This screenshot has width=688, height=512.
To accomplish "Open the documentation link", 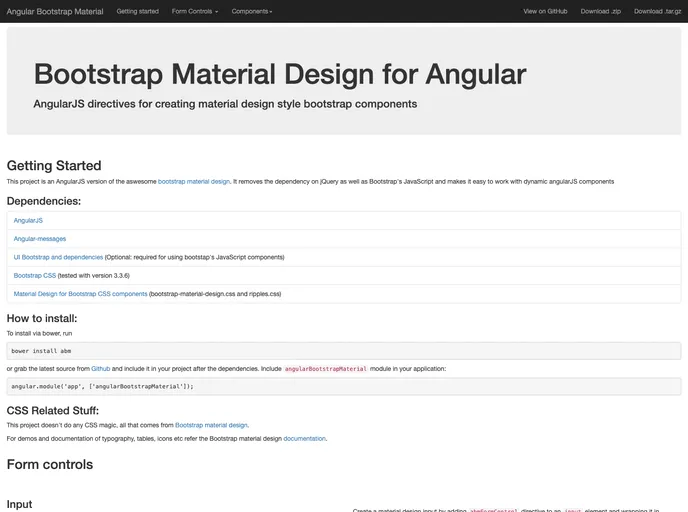I will (x=305, y=439).
